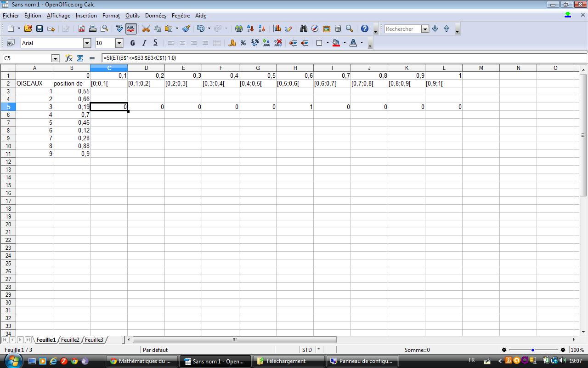Undo the last action

(201, 29)
